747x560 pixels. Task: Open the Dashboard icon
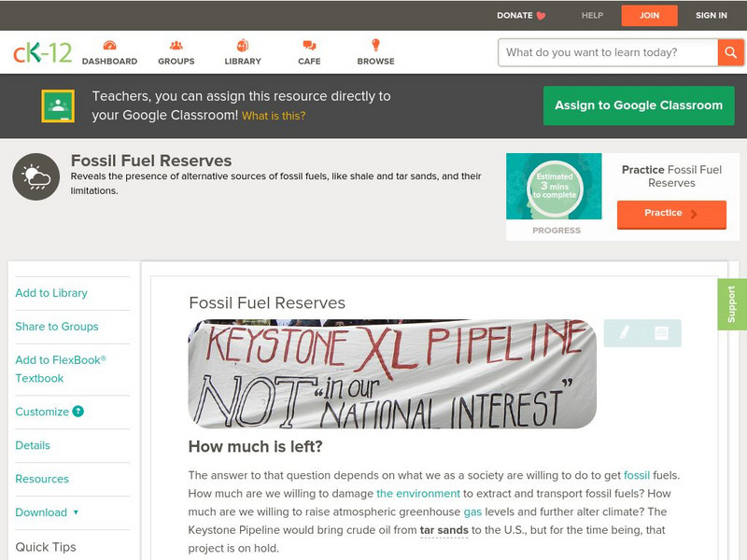[109, 47]
